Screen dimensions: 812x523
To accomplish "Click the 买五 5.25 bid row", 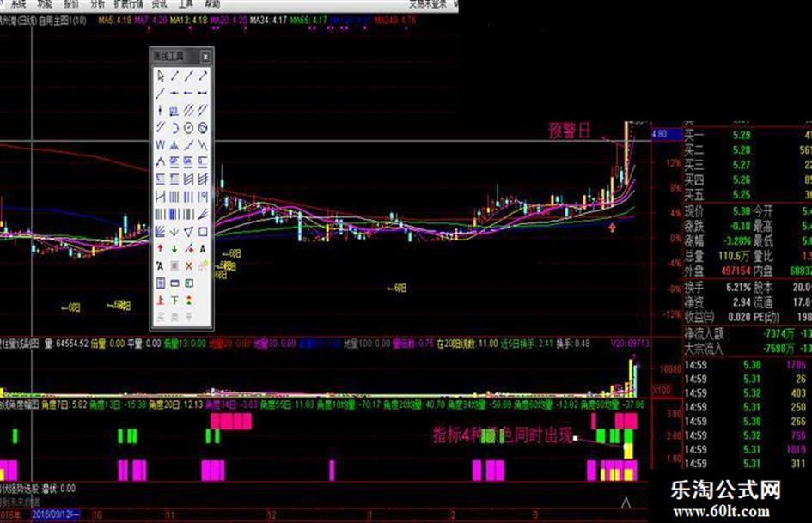I will tap(748, 195).
